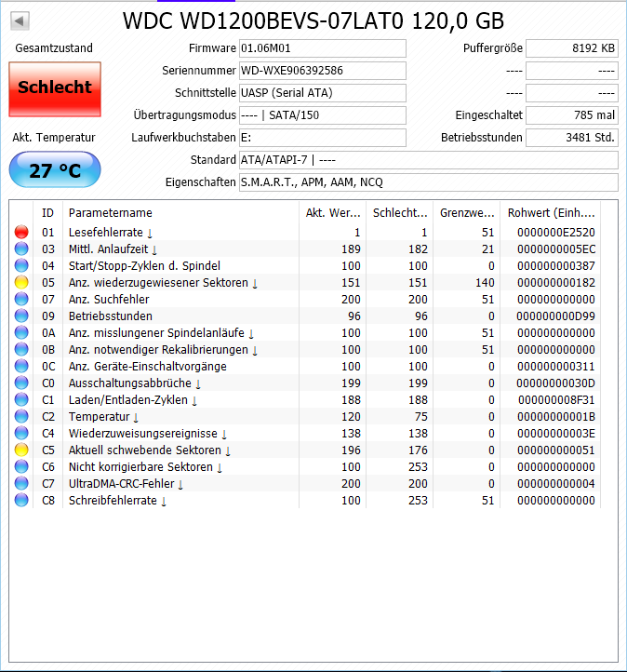Click status icon for Laden/Entladen-Zyklen
The width and height of the screenshot is (627, 672).
pyautogui.click(x=21, y=399)
